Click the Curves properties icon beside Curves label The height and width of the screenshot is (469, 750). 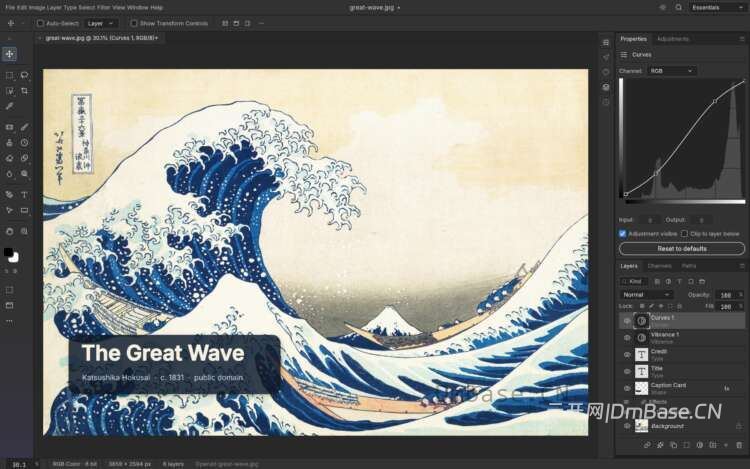pos(624,55)
